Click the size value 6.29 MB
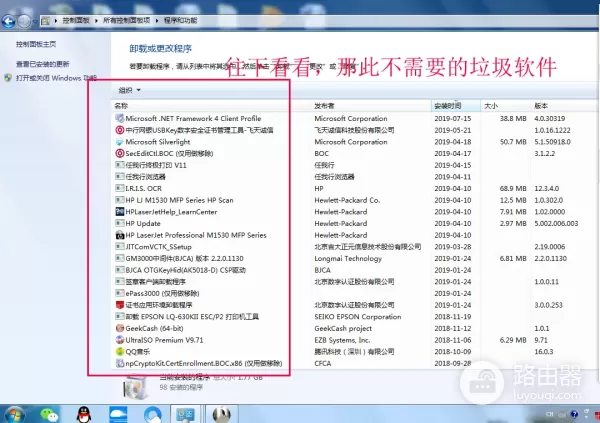600x423 pixels. (513, 340)
